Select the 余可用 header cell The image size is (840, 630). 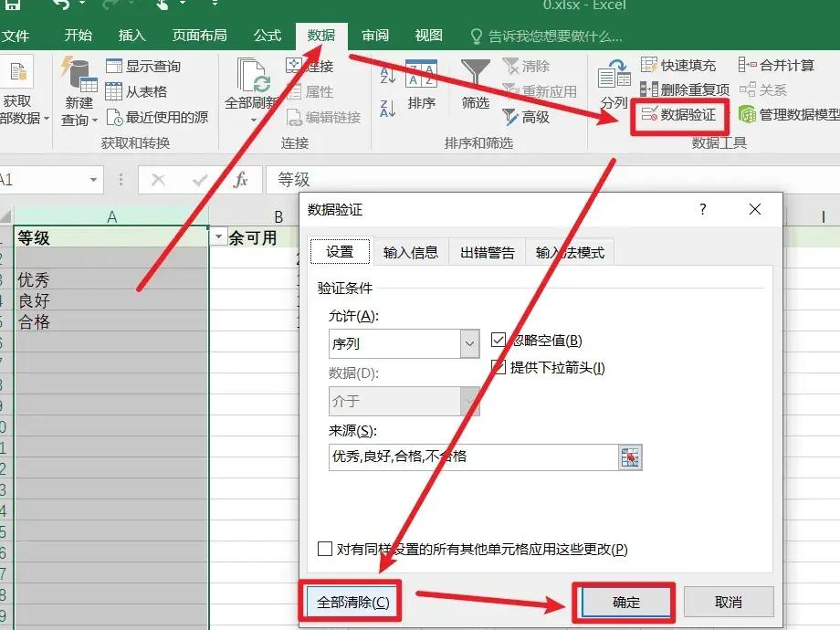pyautogui.click(x=254, y=236)
